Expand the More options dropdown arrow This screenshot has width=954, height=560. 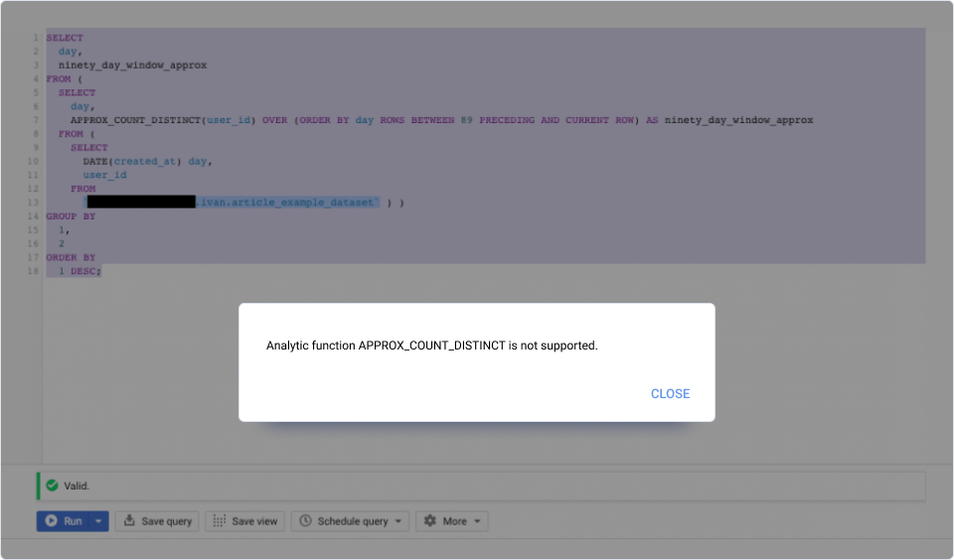pos(477,521)
